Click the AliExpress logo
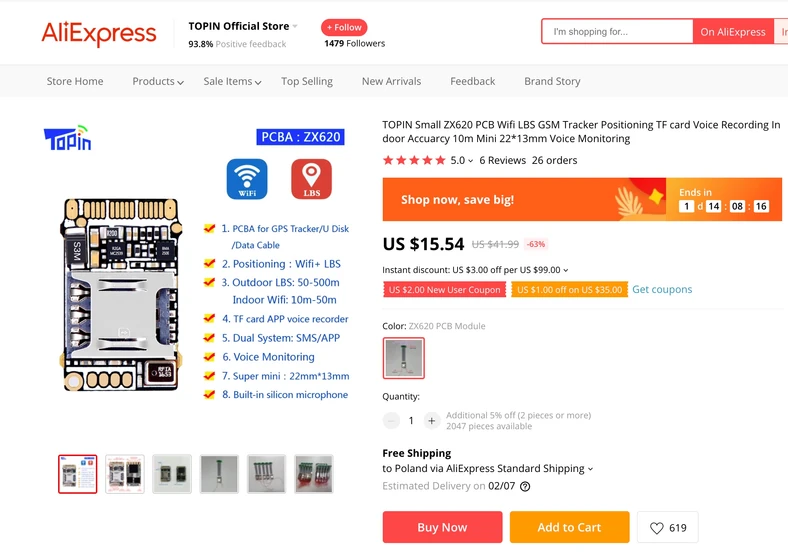The width and height of the screenshot is (788, 559). pos(98,33)
